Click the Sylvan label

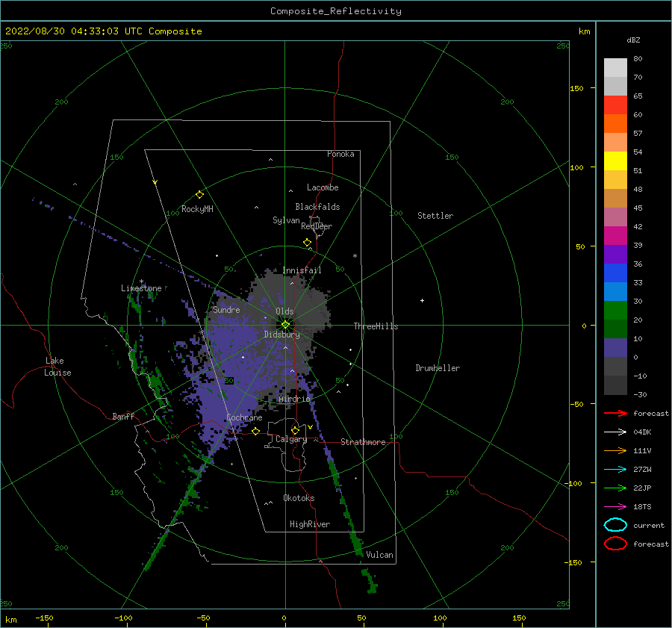[x=286, y=220]
